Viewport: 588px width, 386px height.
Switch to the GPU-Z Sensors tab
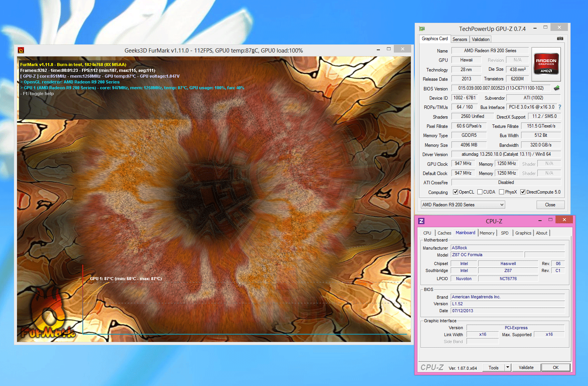tap(460, 39)
